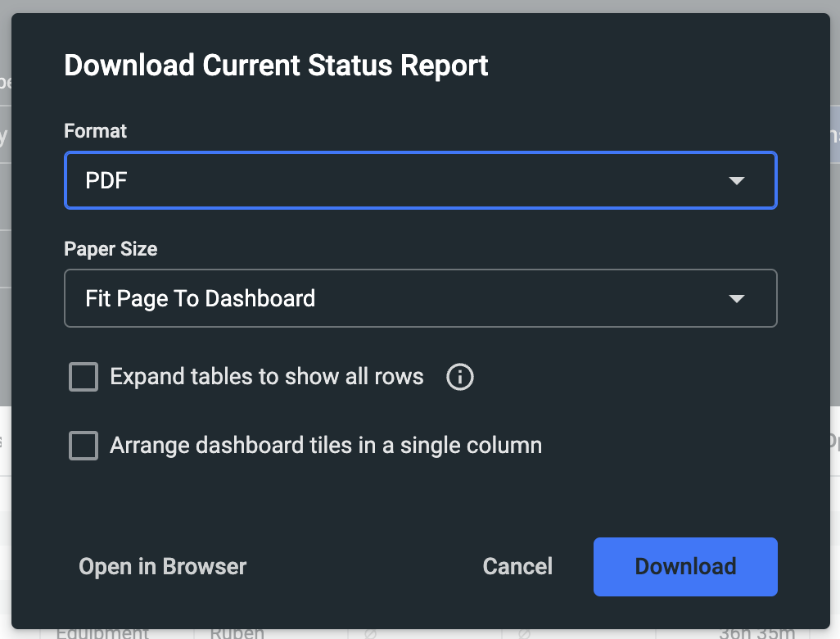
Task: Check Arrange dashboard tiles in a single column
Action: 84,446
